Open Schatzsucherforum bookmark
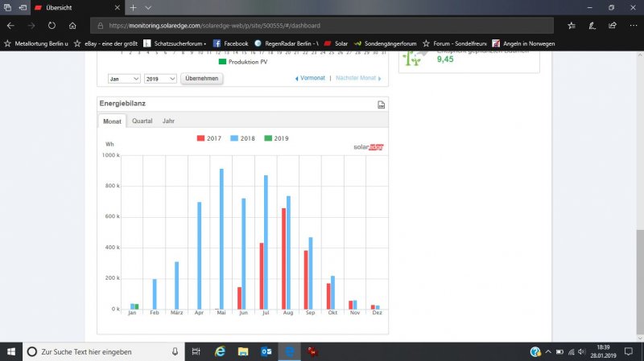 (175, 43)
